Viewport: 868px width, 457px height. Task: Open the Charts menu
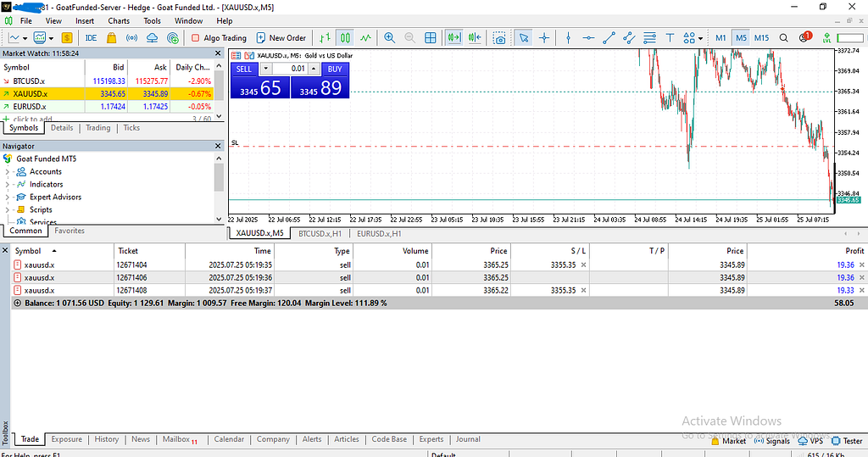coord(119,20)
